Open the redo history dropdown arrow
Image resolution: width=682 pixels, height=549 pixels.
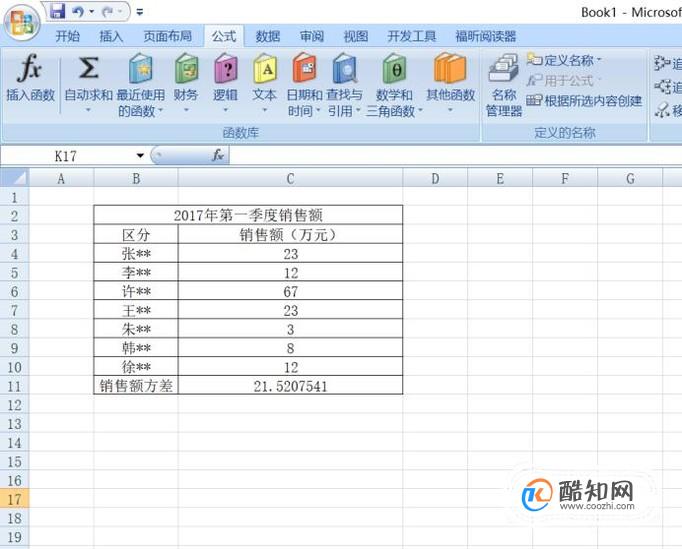click(x=120, y=12)
